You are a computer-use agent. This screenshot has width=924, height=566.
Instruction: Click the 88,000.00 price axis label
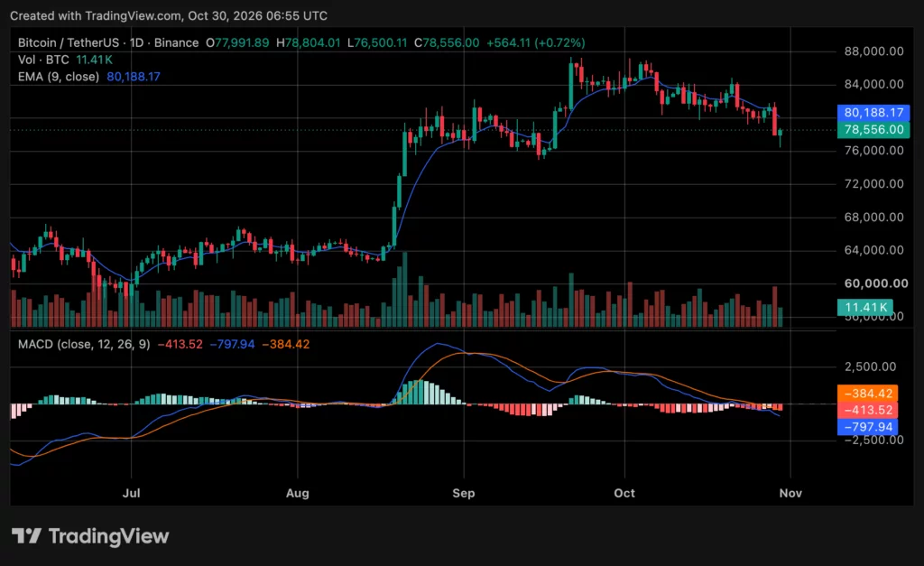[873, 51]
